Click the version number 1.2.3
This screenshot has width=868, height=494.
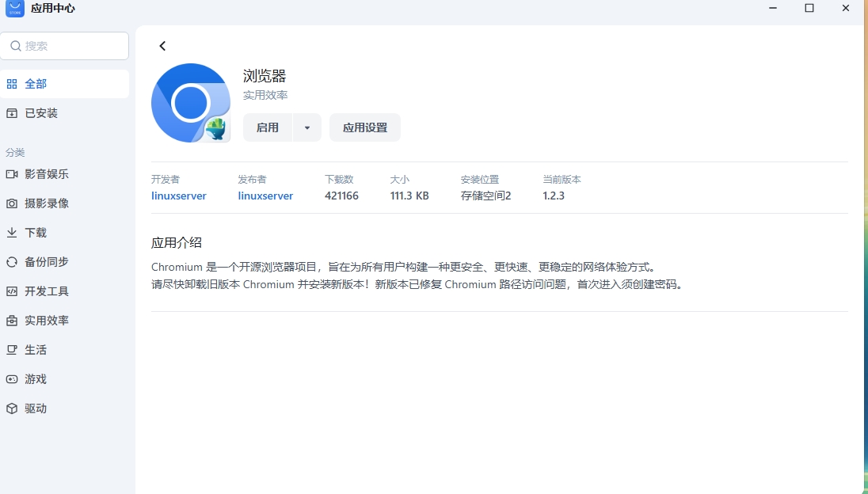(x=554, y=196)
